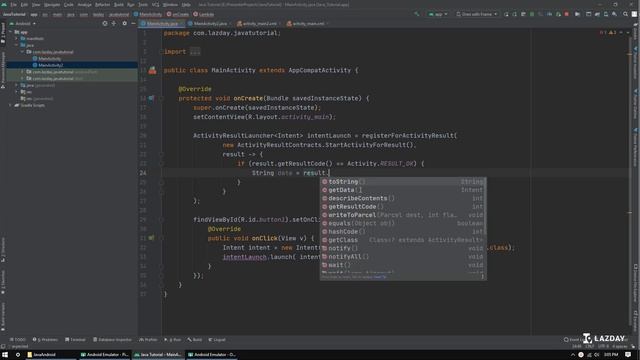640x360 pixels.
Task: Choose wait() from completion popup
Action: point(403,265)
